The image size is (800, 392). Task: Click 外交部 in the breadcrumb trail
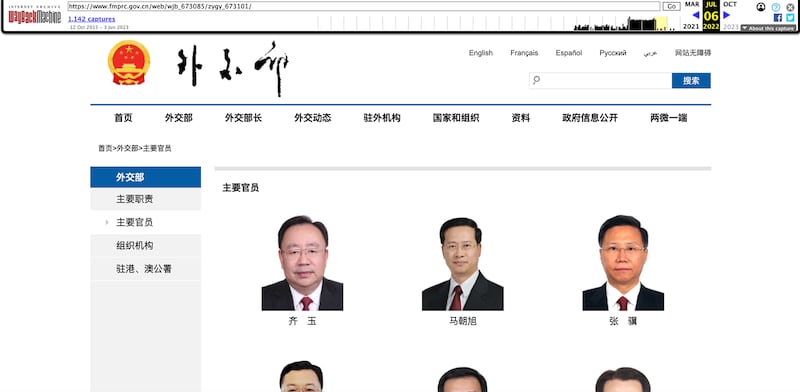(127, 149)
